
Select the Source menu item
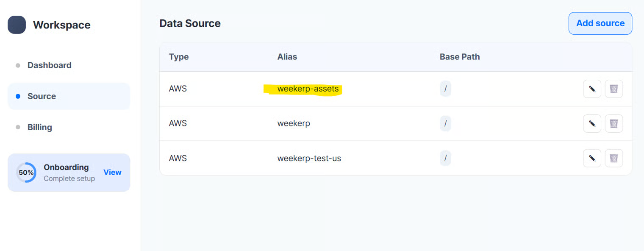coord(42,96)
